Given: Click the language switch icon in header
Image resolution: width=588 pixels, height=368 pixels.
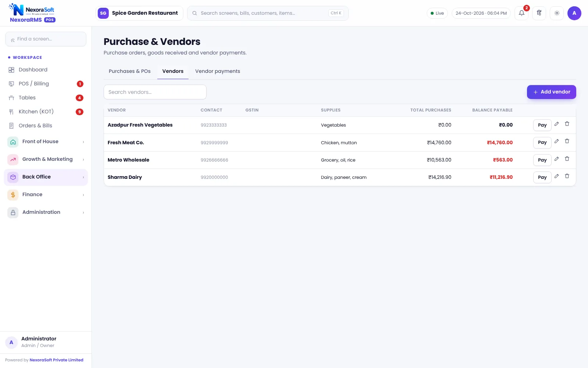Looking at the screenshot, I should (539, 13).
